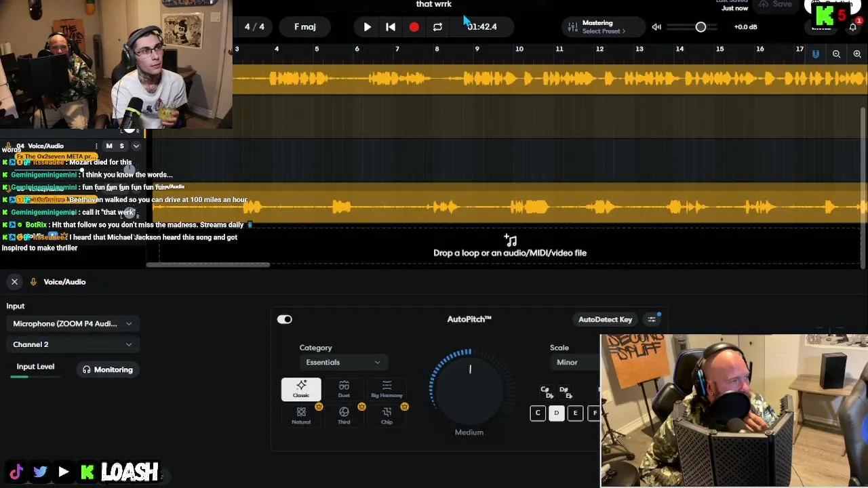Expand the 04 Voice/Audio track chevron

tap(136, 146)
